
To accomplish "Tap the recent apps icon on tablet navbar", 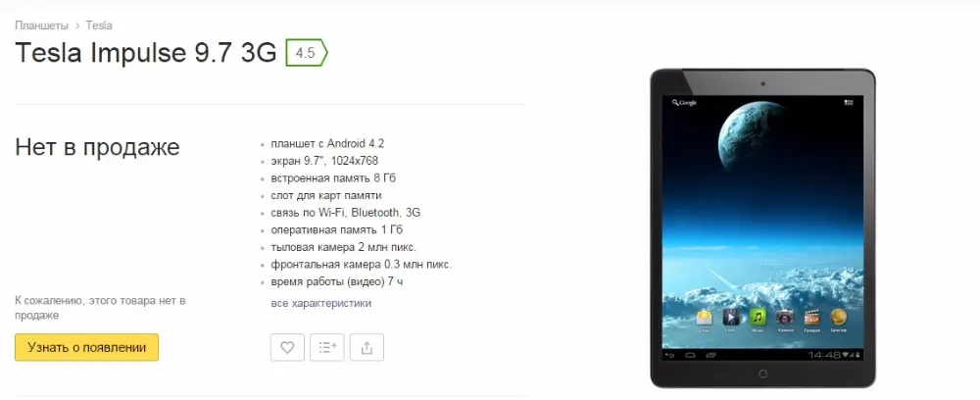I will [x=710, y=355].
